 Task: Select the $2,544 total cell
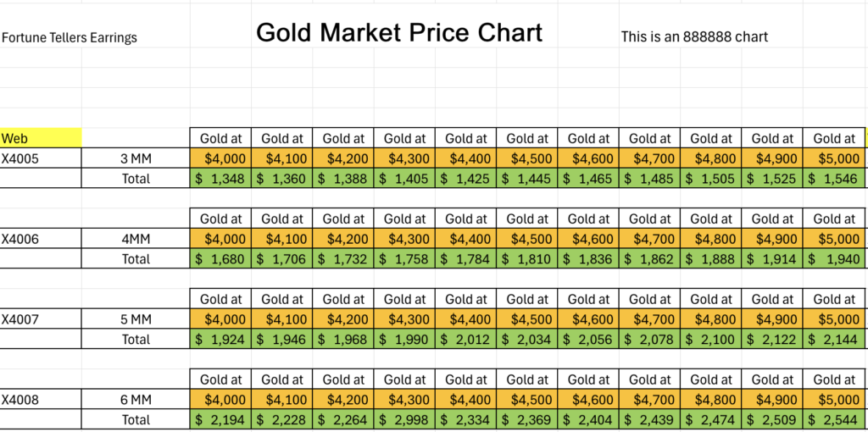(834, 420)
